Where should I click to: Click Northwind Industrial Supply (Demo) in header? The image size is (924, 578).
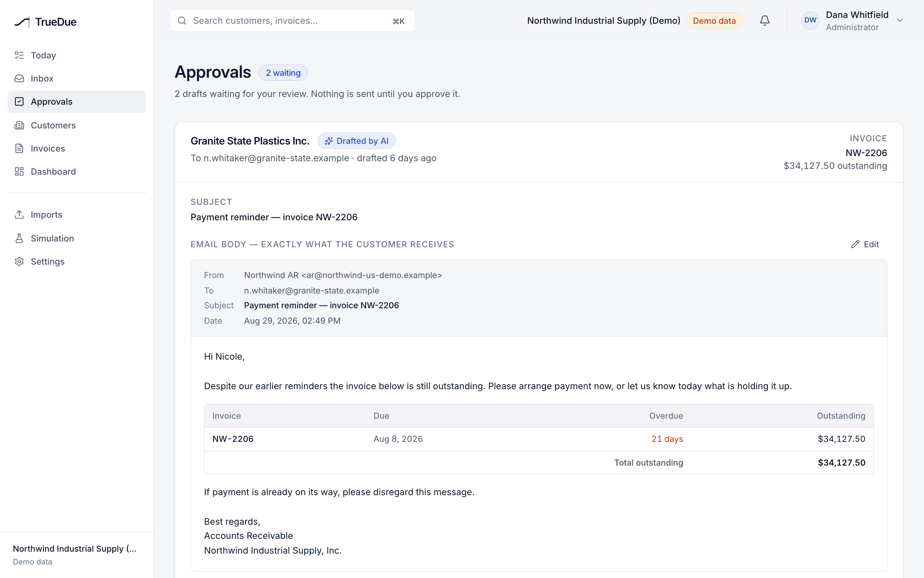(604, 21)
